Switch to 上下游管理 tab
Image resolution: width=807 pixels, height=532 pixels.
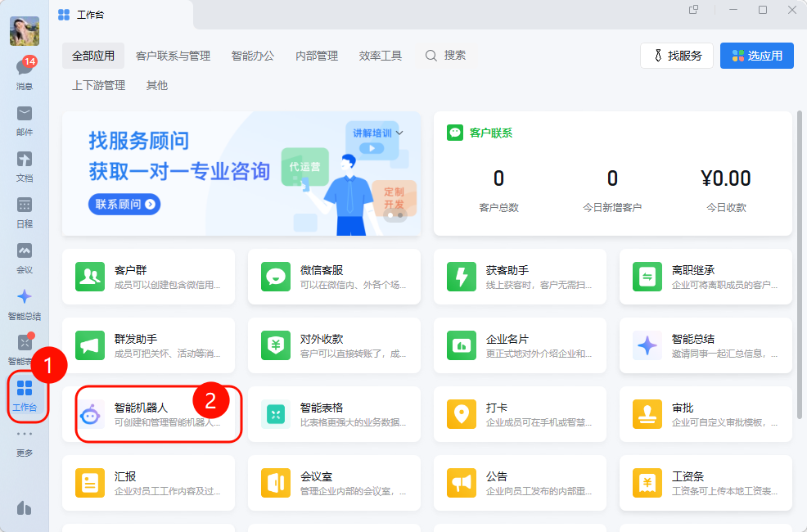[98, 85]
